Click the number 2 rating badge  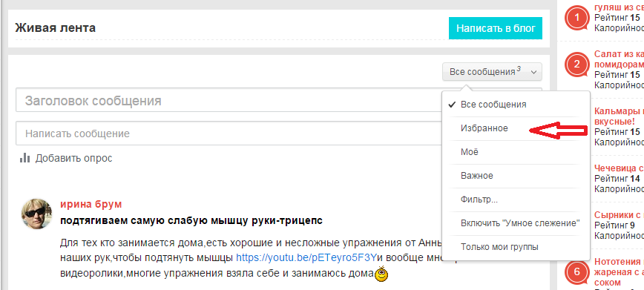[x=578, y=65]
